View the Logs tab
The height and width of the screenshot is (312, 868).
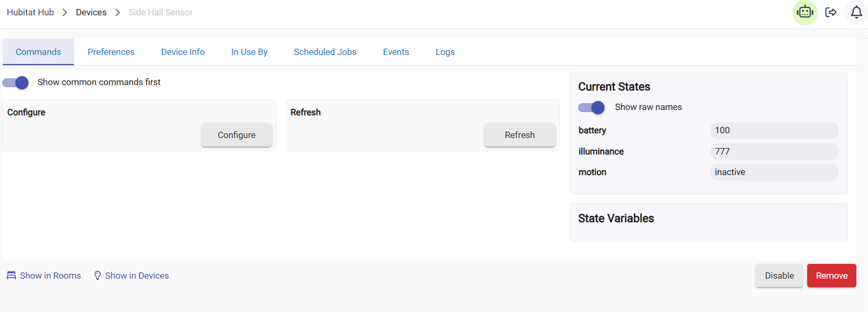coord(445,52)
